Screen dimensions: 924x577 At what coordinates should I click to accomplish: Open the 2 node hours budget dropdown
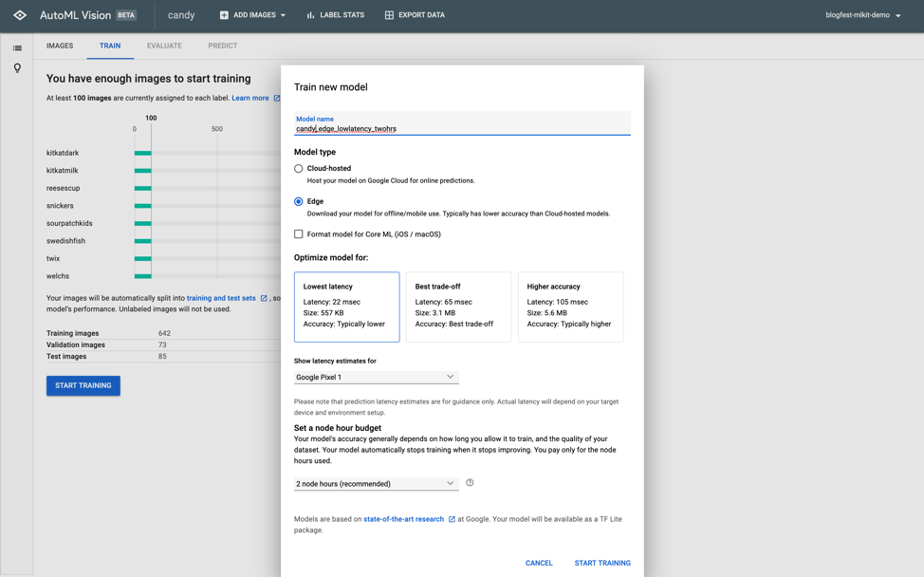[x=376, y=484]
